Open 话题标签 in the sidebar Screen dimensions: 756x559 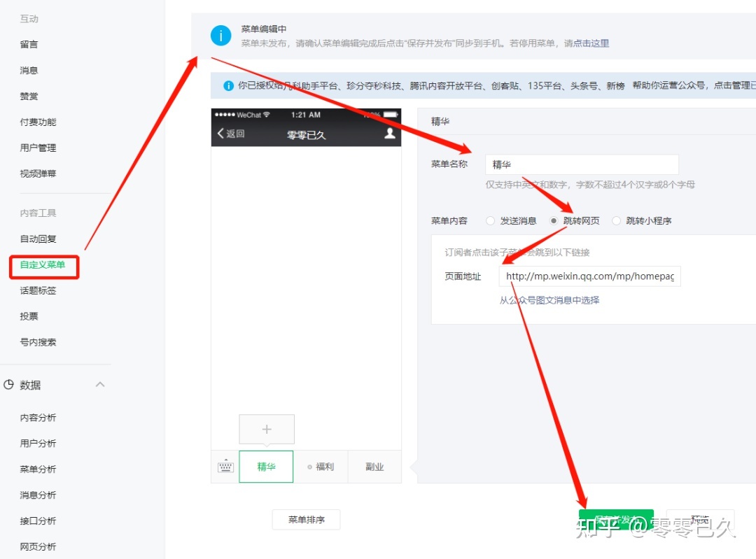tap(38, 290)
